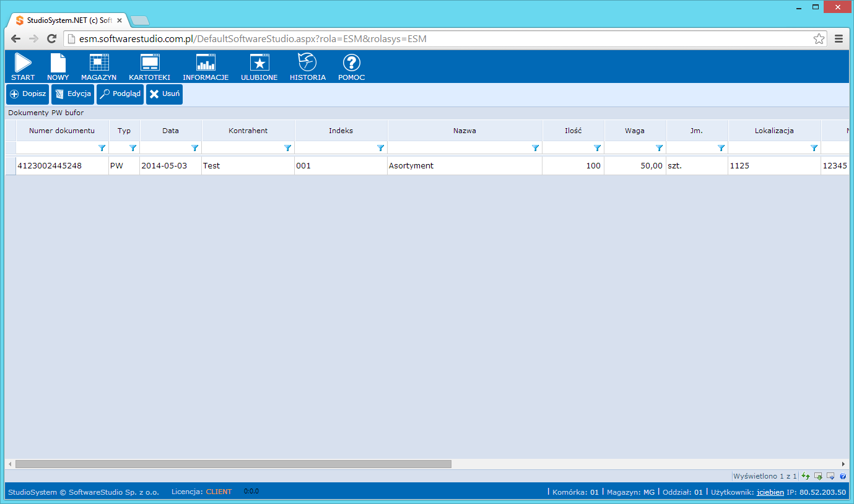Open the Typ column filter funnel
This screenshot has height=504, width=854.
pos(133,148)
